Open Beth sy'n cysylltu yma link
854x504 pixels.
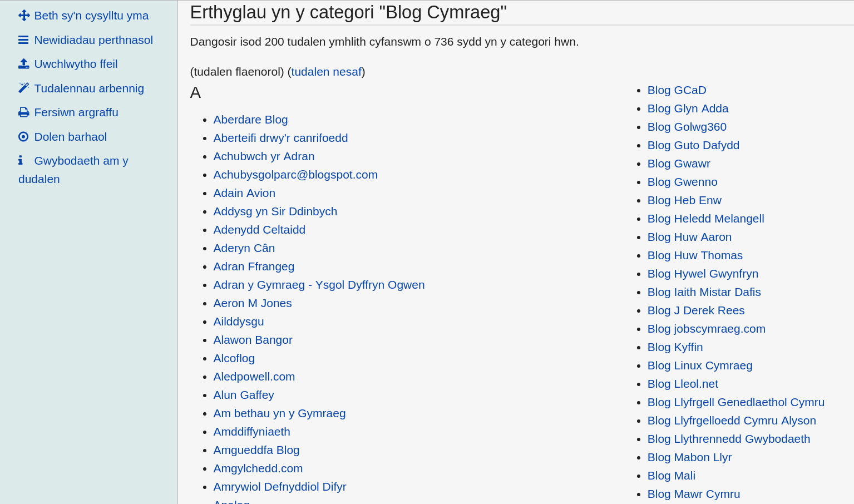coord(91,16)
